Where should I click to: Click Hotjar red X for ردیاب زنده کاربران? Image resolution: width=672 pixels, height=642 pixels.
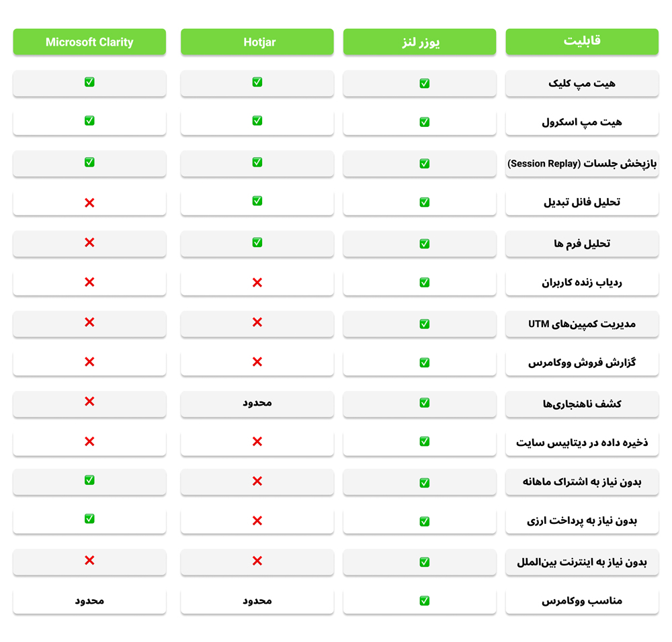pyautogui.click(x=257, y=282)
